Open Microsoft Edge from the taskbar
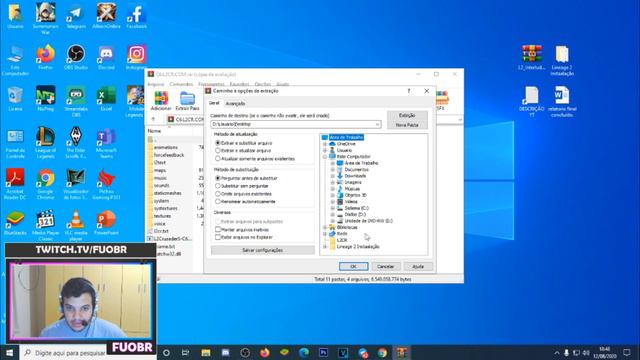The image size is (640, 360). 304,353
